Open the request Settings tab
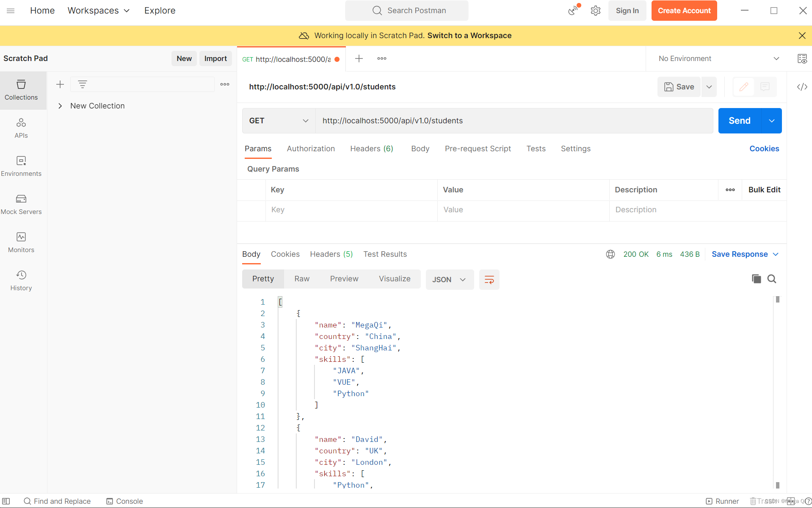The image size is (812, 508). pyautogui.click(x=575, y=149)
